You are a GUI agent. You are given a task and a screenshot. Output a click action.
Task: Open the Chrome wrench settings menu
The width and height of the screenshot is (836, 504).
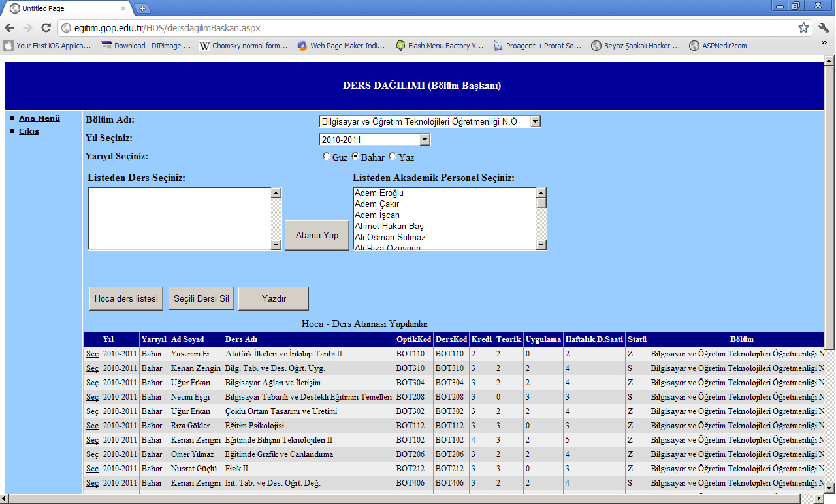tap(824, 27)
